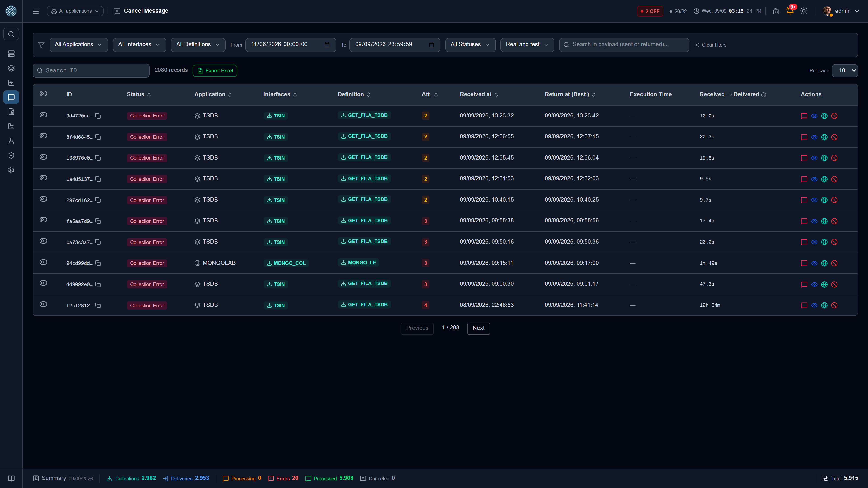The width and height of the screenshot is (868, 488).
Task: Toggle the eye selector for row 1a4d5137
Action: (x=43, y=178)
